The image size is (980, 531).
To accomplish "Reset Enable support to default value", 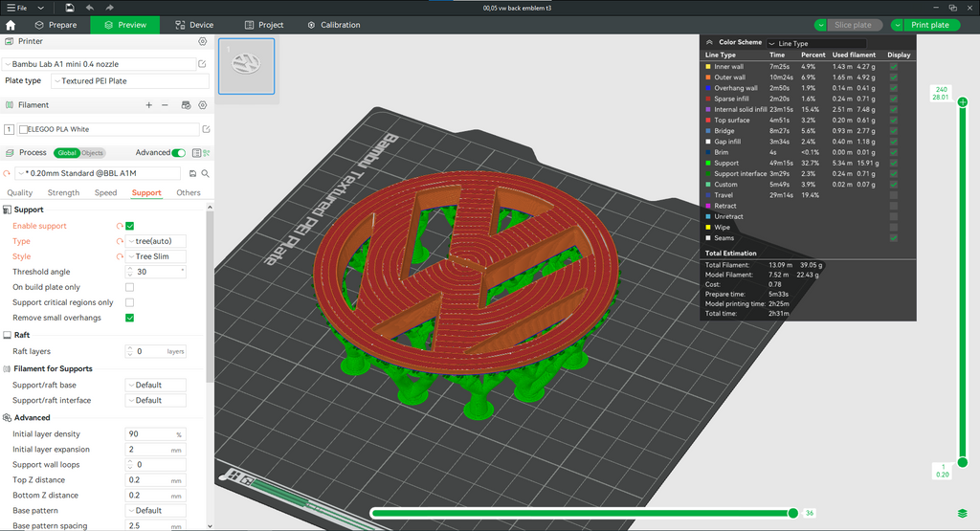I will pos(120,226).
